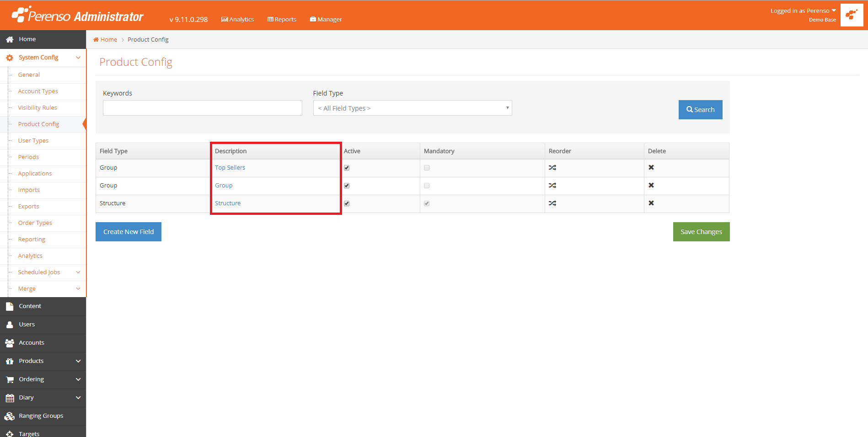The height and width of the screenshot is (437, 868).
Task: Toggle Active checkbox for Group description row
Action: click(x=347, y=186)
